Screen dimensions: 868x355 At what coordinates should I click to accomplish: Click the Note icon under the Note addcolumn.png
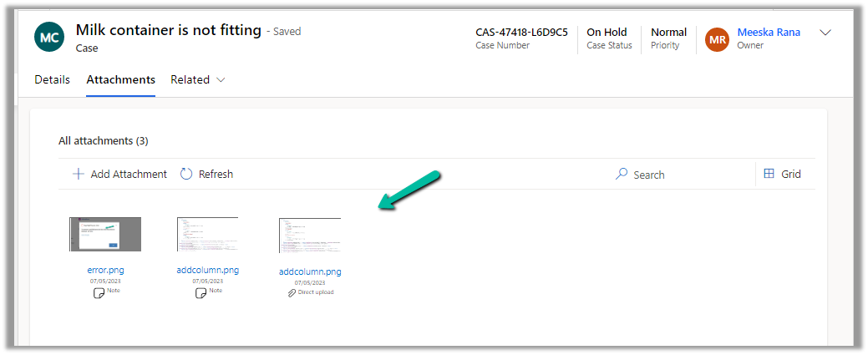(201, 292)
